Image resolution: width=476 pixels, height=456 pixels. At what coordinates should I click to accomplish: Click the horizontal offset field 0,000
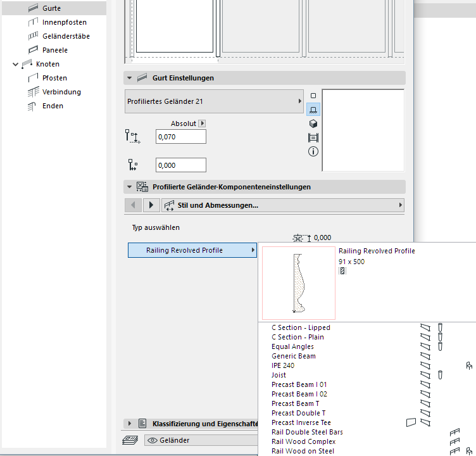pyautogui.click(x=181, y=165)
